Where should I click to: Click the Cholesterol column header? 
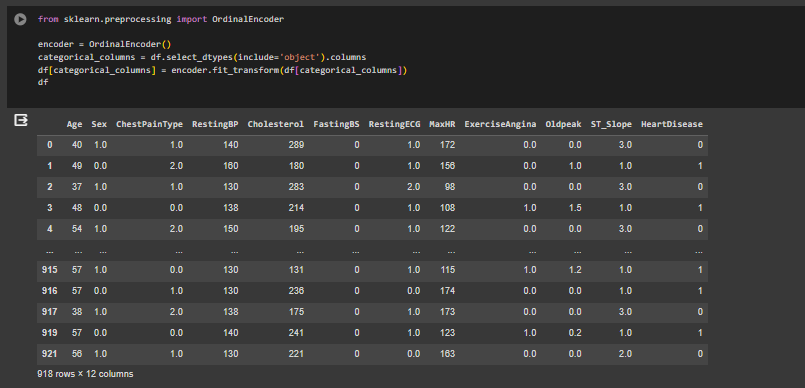point(276,124)
